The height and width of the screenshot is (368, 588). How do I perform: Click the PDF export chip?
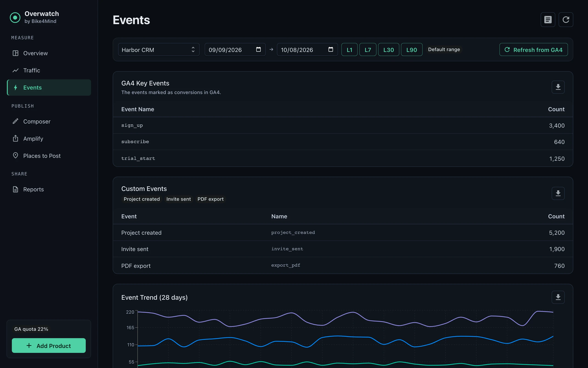click(x=210, y=199)
